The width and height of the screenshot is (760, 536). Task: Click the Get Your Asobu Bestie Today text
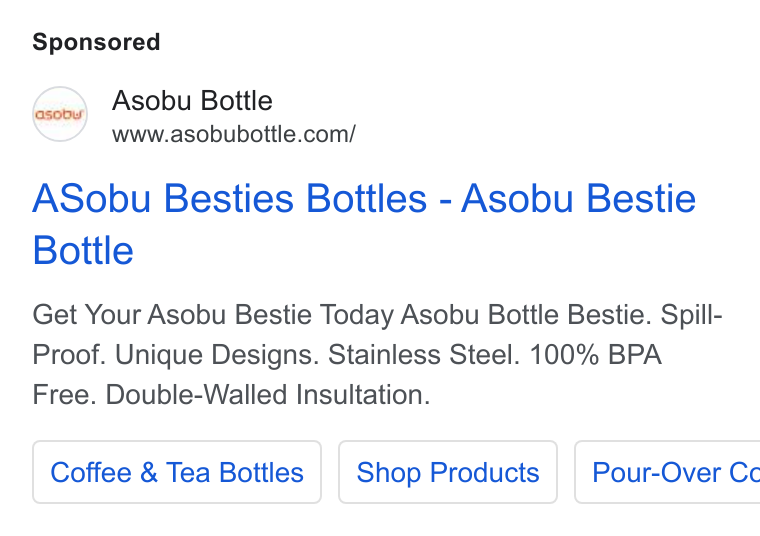pos(213,315)
